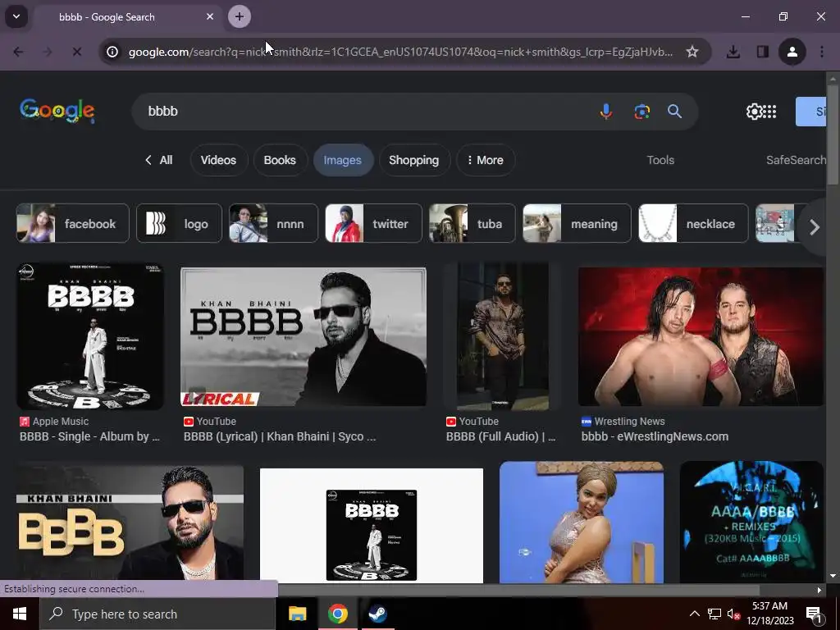Show more filter chips arrow

point(815,227)
